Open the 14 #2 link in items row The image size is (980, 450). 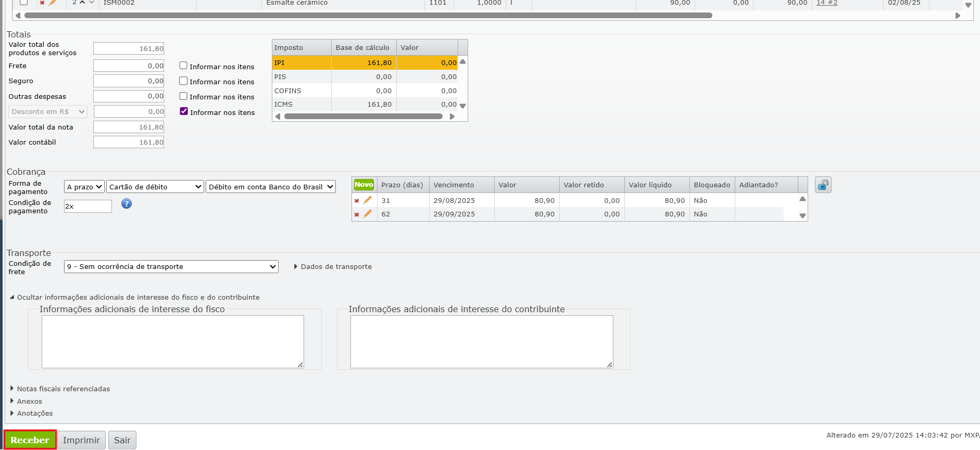pyautogui.click(x=827, y=3)
